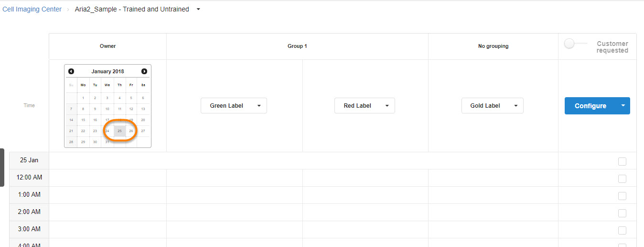
Task: Click the collapsed side panel handle
Action: click(x=2, y=167)
